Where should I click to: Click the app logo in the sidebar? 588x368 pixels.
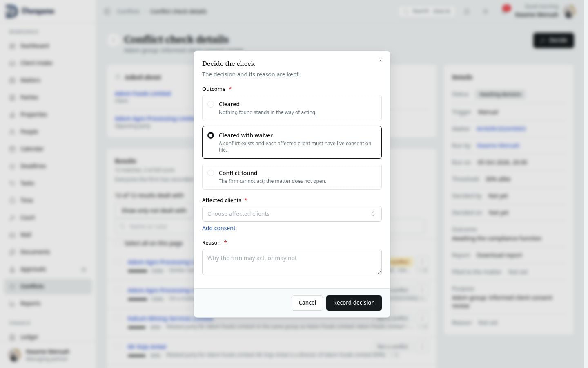[x=11, y=11]
